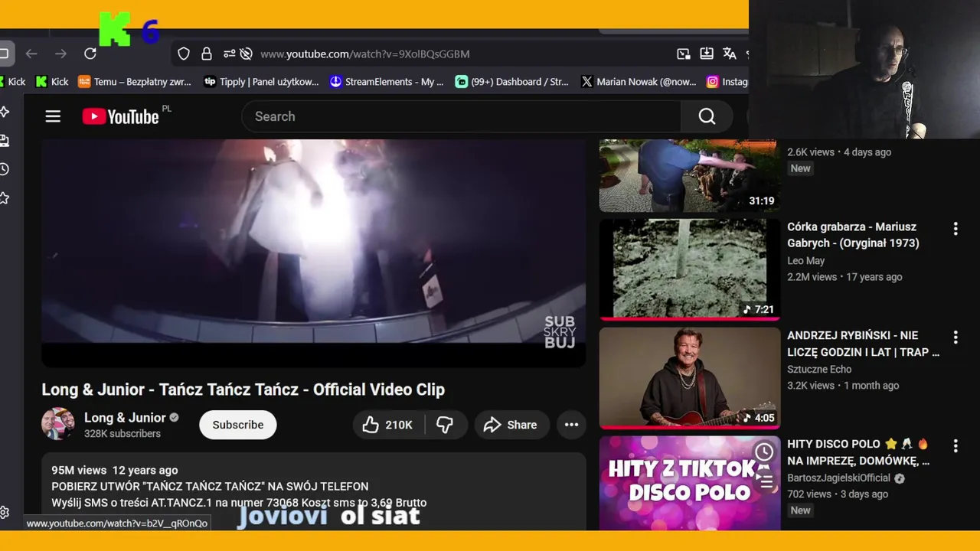
Task: Subscribe to Long & Junior channel
Action: 238,425
